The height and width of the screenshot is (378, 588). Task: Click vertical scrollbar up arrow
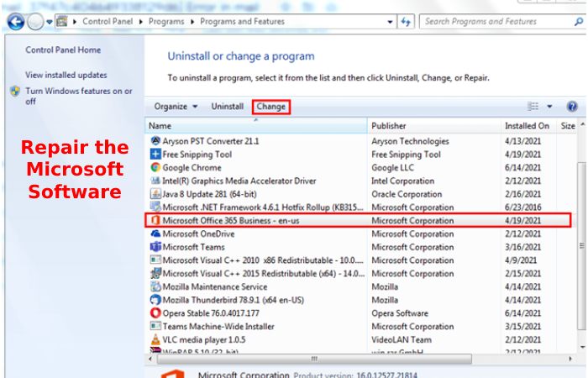(x=582, y=124)
